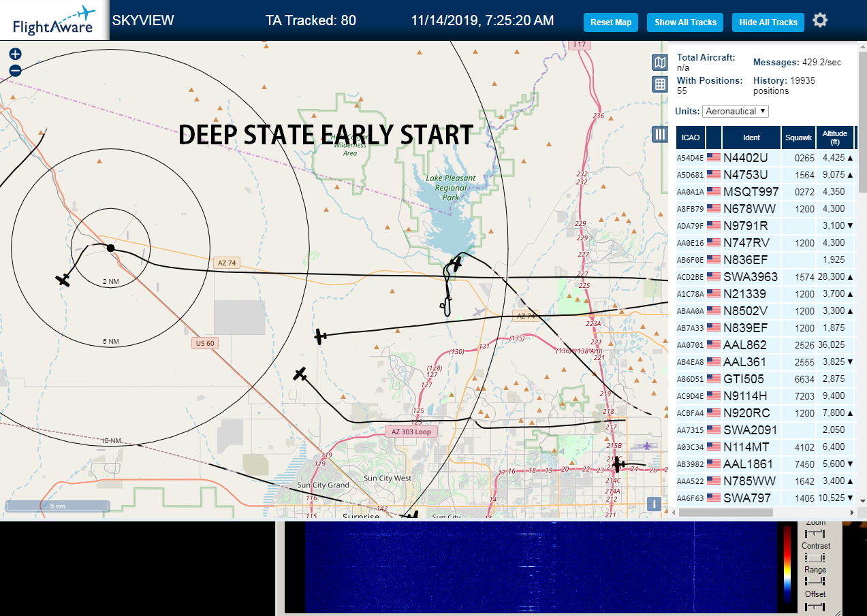Viewport: 867px width, 616px height.
Task: Sort table by Ident column header
Action: click(x=751, y=137)
